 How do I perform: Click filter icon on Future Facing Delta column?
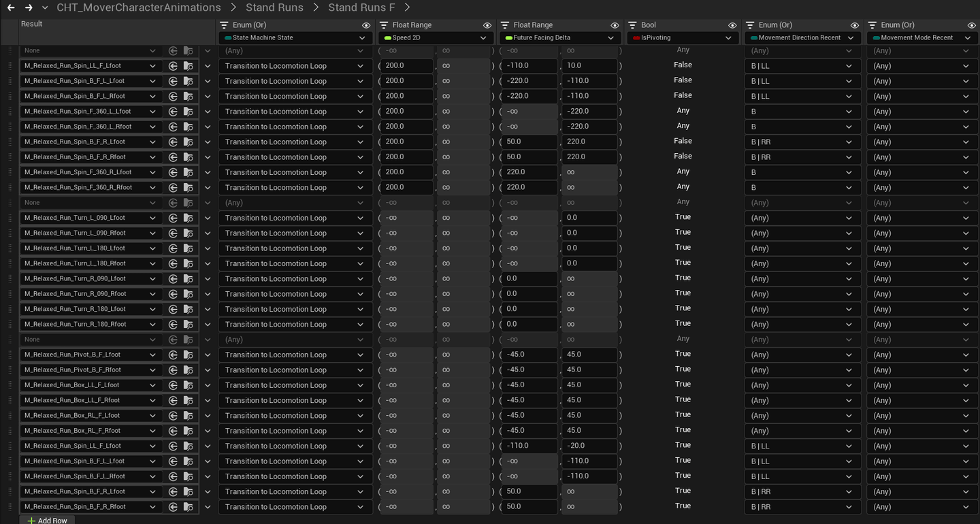504,25
